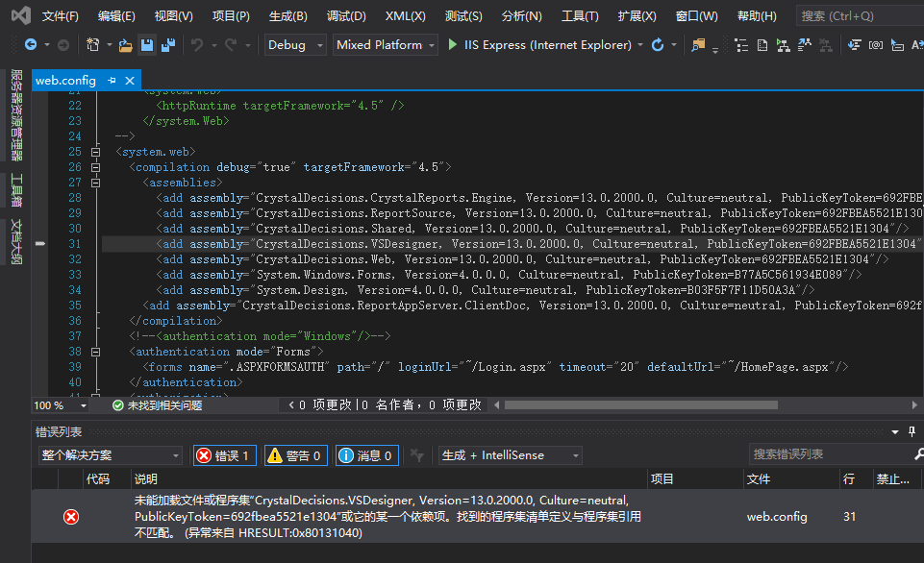Image resolution: width=924 pixels, height=563 pixels.
Task: Open the Mixed Platform dropdown
Action: (x=386, y=45)
